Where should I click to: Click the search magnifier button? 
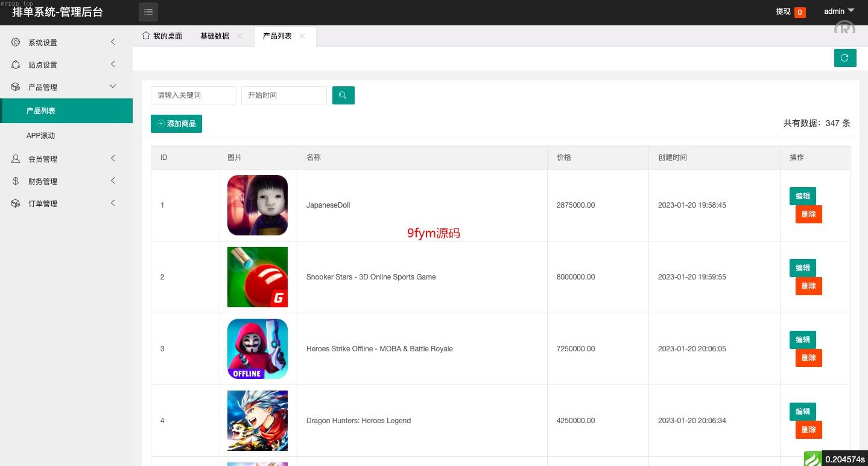coord(343,95)
